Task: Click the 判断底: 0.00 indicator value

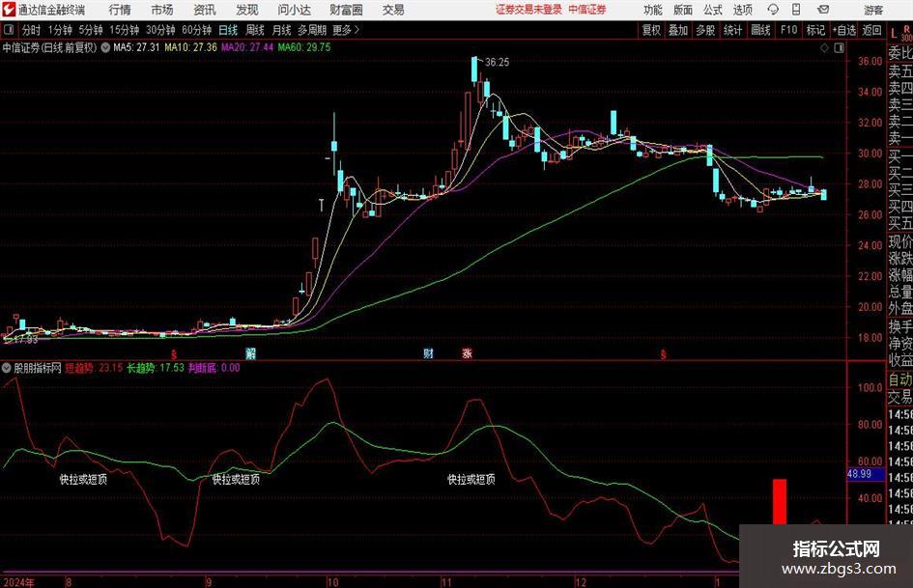Action: tap(214, 368)
